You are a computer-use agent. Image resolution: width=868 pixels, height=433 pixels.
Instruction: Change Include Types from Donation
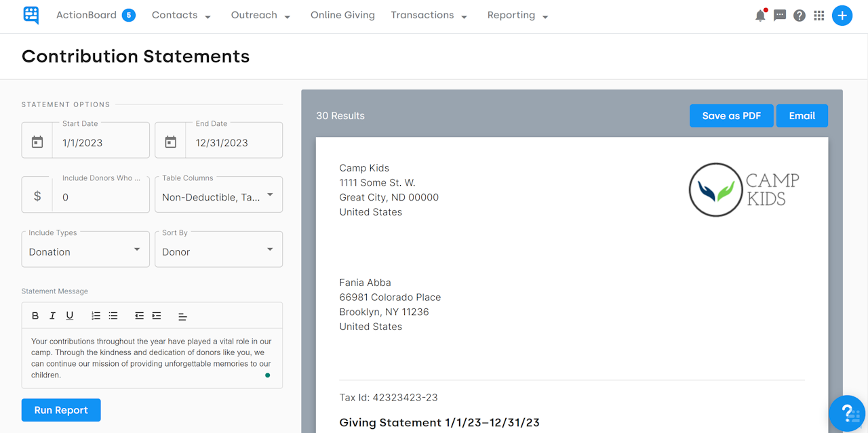[85, 251]
